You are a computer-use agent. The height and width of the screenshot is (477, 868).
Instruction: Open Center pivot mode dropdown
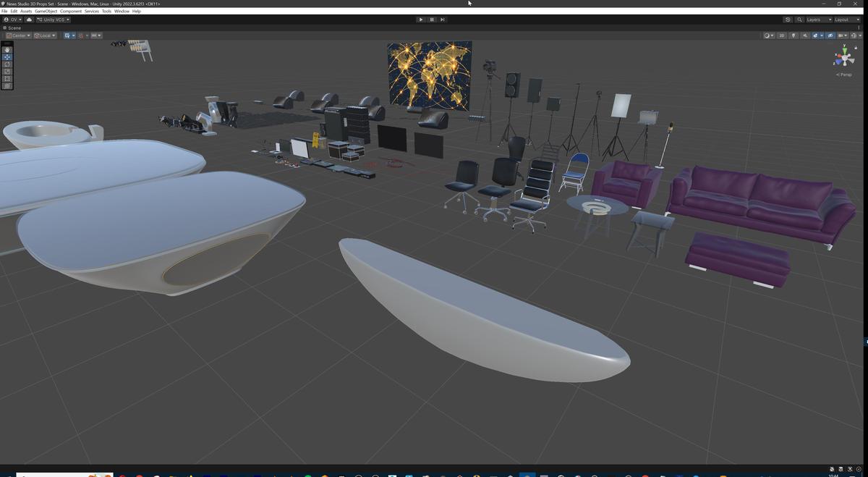18,35
